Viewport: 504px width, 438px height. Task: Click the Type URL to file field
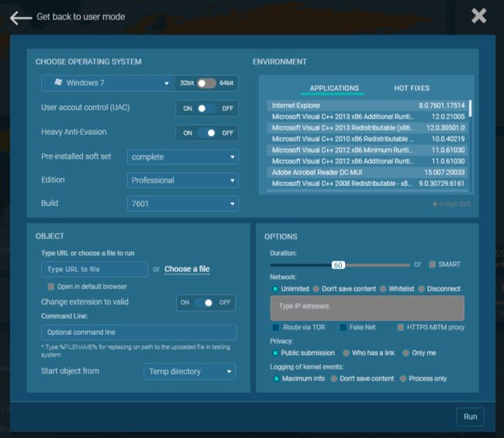tap(95, 269)
